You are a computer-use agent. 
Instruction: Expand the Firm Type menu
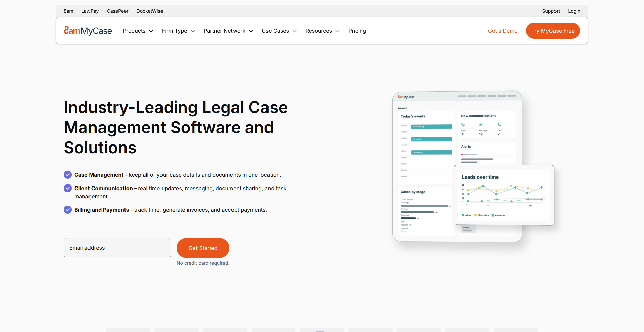(x=178, y=31)
